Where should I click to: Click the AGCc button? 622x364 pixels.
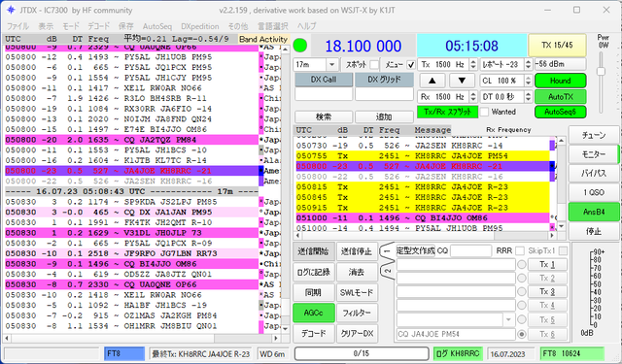[313, 313]
